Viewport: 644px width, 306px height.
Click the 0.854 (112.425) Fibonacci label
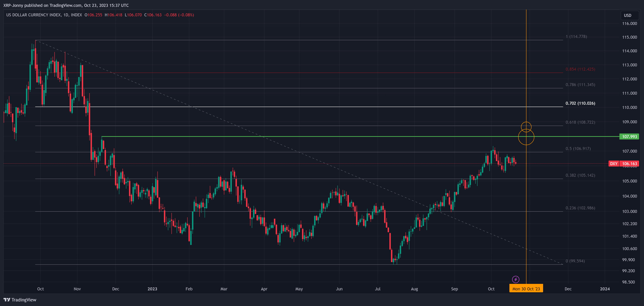[x=580, y=69]
